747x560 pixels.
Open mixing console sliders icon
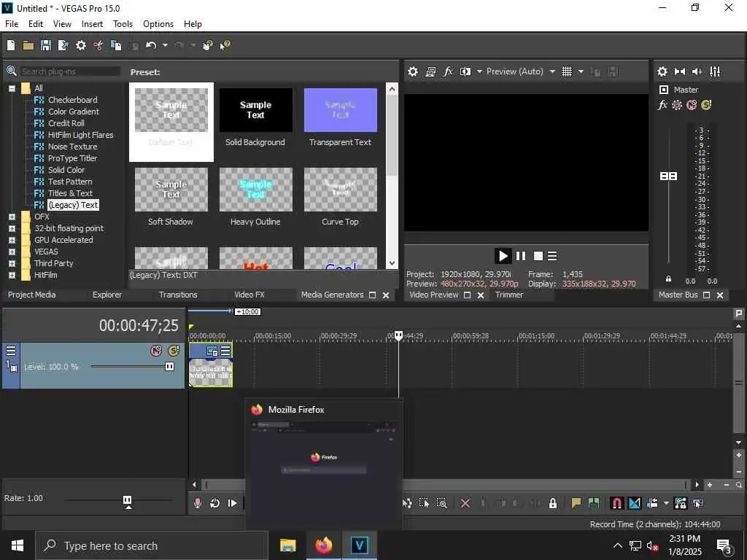[x=715, y=71]
